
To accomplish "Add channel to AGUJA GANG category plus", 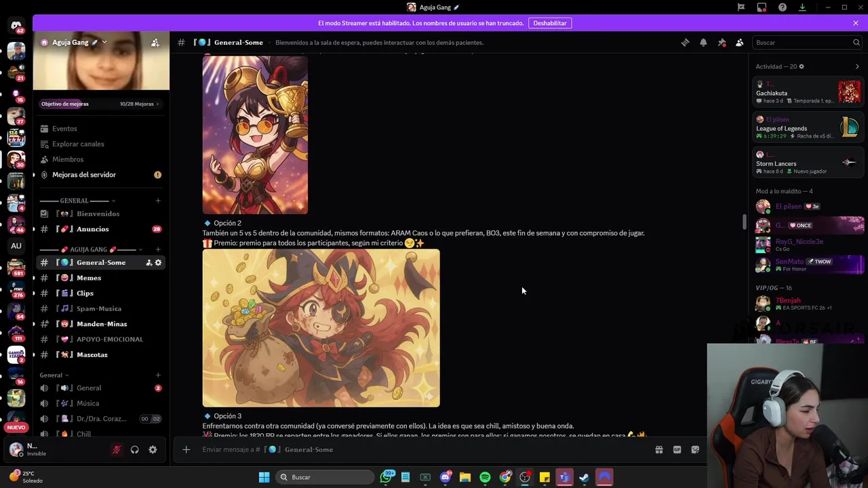I will pyautogui.click(x=158, y=249).
